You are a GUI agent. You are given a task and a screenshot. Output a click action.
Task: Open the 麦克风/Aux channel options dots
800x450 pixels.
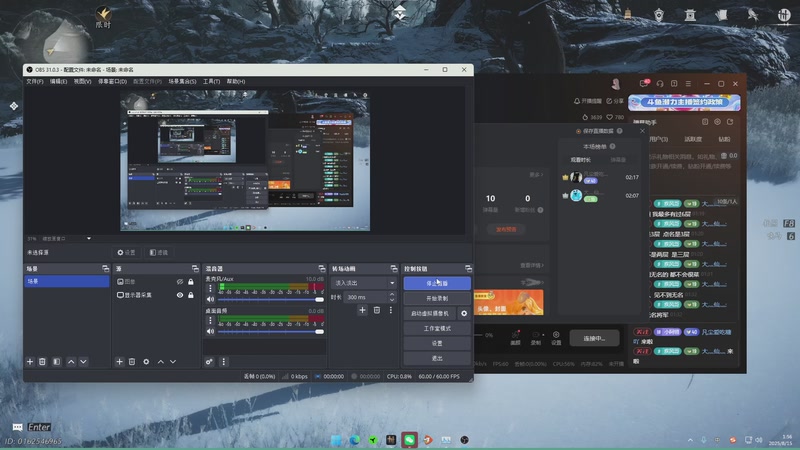pyautogui.click(x=210, y=288)
